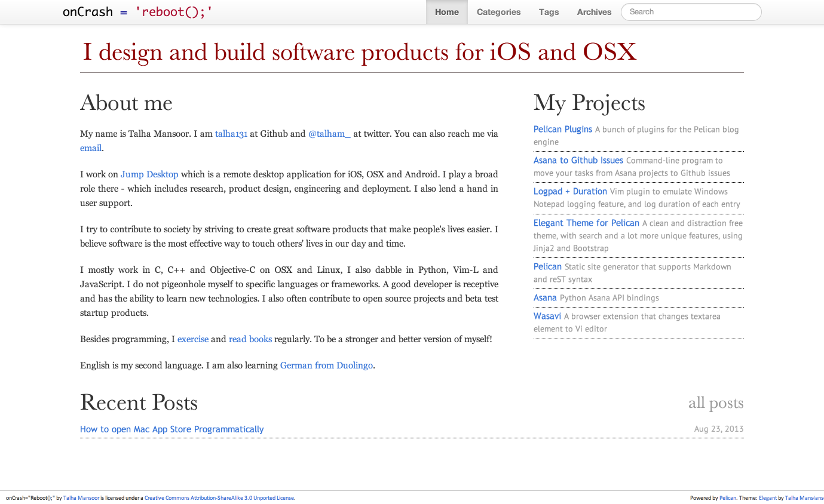
Task: Follow the exercise link
Action: [x=193, y=339]
